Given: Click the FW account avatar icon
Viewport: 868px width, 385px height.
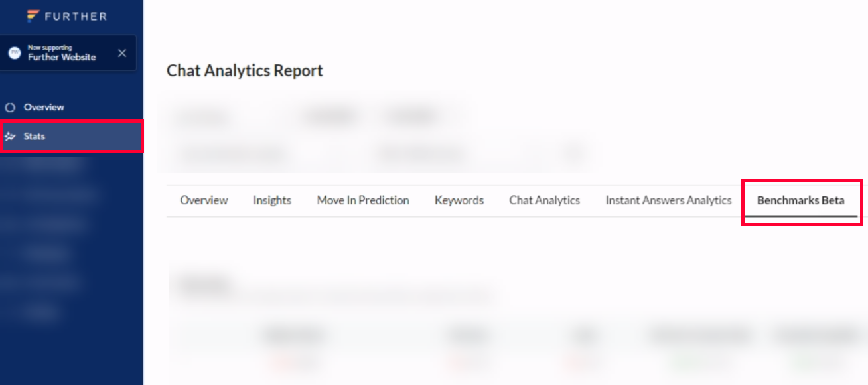Looking at the screenshot, I should point(14,53).
